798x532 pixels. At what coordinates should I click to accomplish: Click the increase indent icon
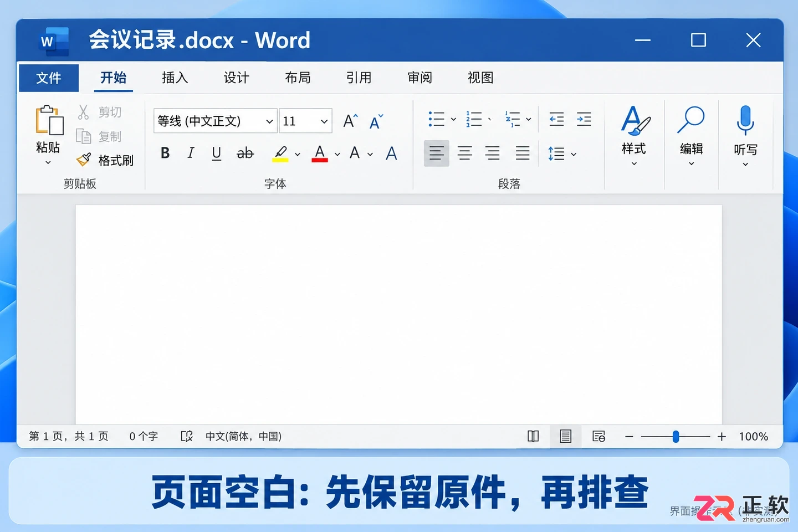click(x=584, y=119)
